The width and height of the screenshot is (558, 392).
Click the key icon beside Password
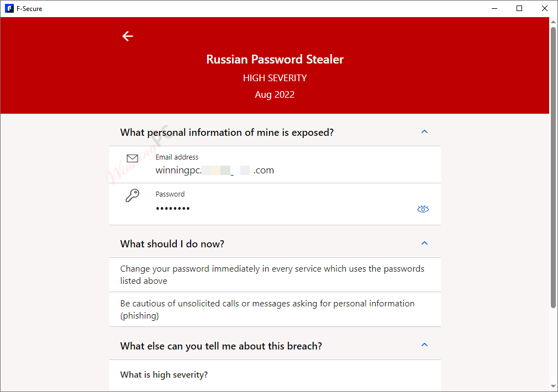pos(133,195)
